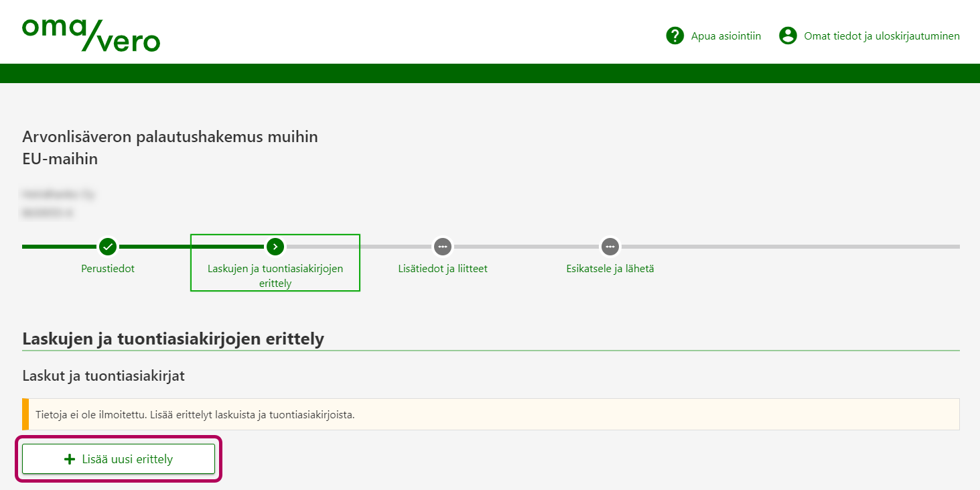The width and height of the screenshot is (980, 490).
Task: Select Laskujen ja tuontiasiakirjojen erittely step label
Action: point(275,275)
